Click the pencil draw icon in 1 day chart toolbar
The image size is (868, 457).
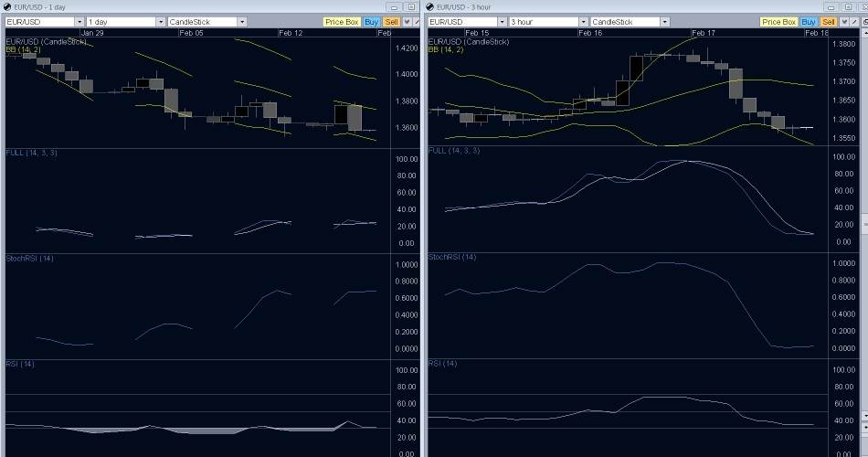coord(417,21)
